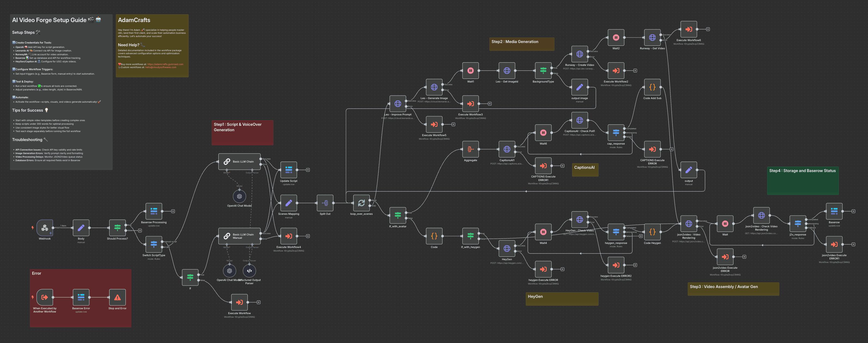This screenshot has height=343, width=868.
Task: Select the "Stop and Error" node
Action: click(117, 298)
